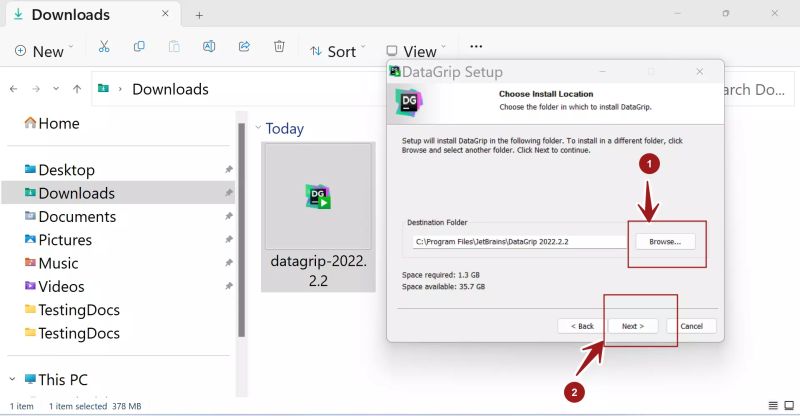The height and width of the screenshot is (416, 800).
Task: Switch to large icons view in status bar
Action: tap(789, 406)
